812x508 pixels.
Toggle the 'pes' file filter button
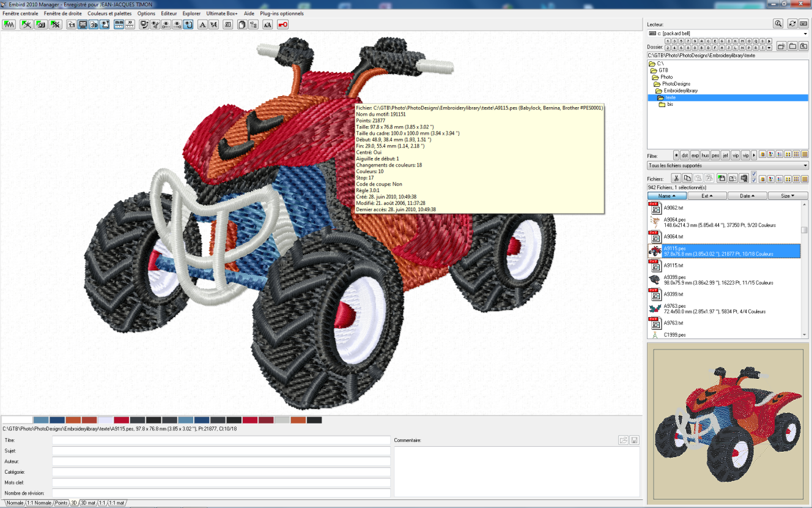click(715, 155)
